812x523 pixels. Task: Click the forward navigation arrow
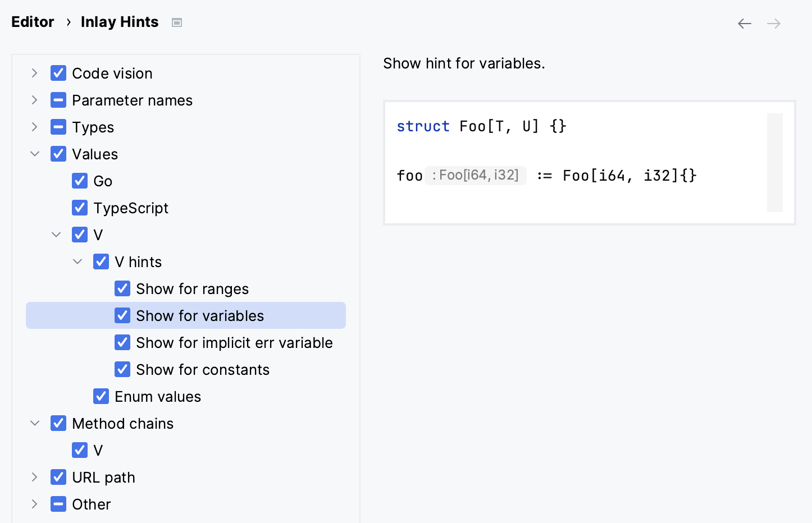click(773, 24)
